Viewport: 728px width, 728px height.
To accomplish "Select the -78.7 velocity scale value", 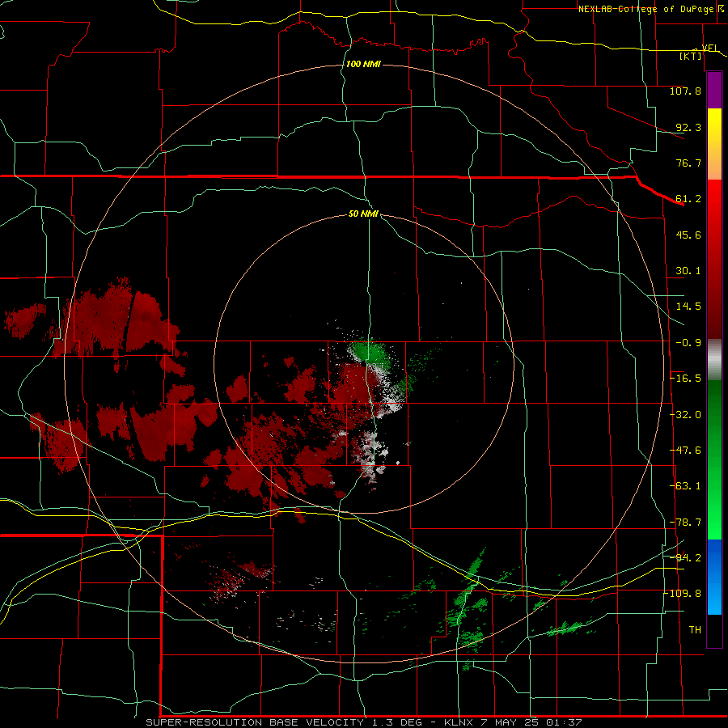I will click(685, 523).
